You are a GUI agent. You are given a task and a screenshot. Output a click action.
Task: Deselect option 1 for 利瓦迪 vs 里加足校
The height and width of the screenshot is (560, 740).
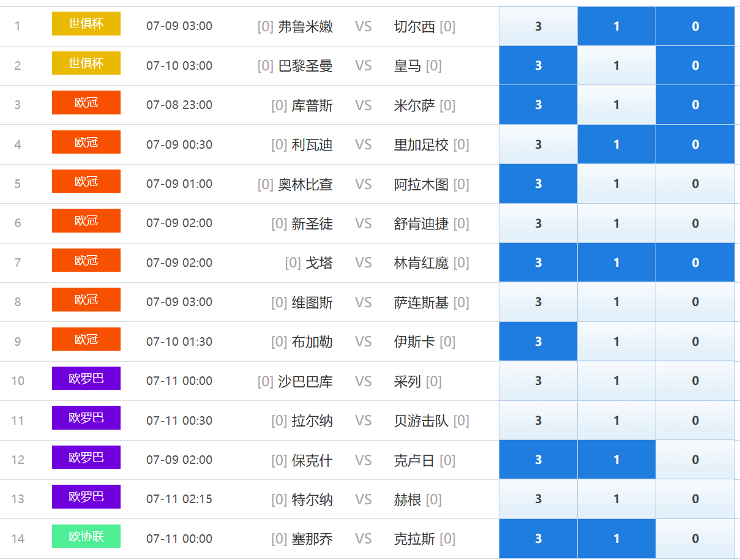coord(616,144)
